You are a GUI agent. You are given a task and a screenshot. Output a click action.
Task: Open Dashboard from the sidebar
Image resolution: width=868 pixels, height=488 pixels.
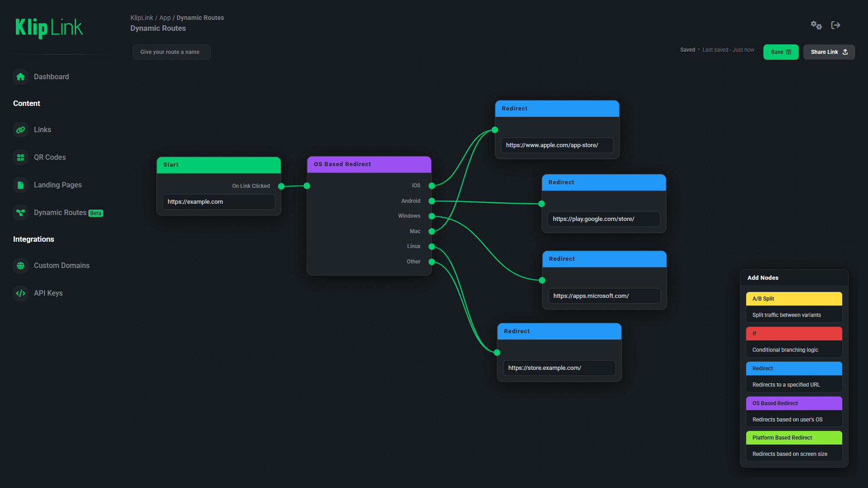51,77
